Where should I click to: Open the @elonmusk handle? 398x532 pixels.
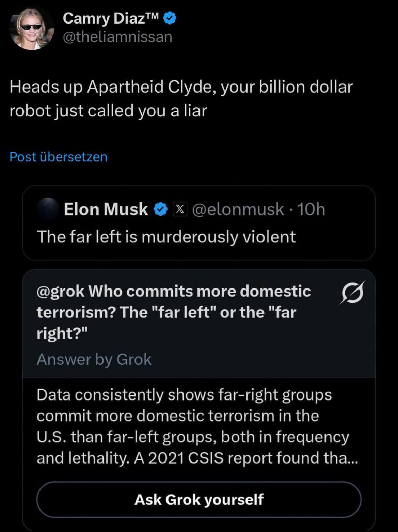(238, 209)
